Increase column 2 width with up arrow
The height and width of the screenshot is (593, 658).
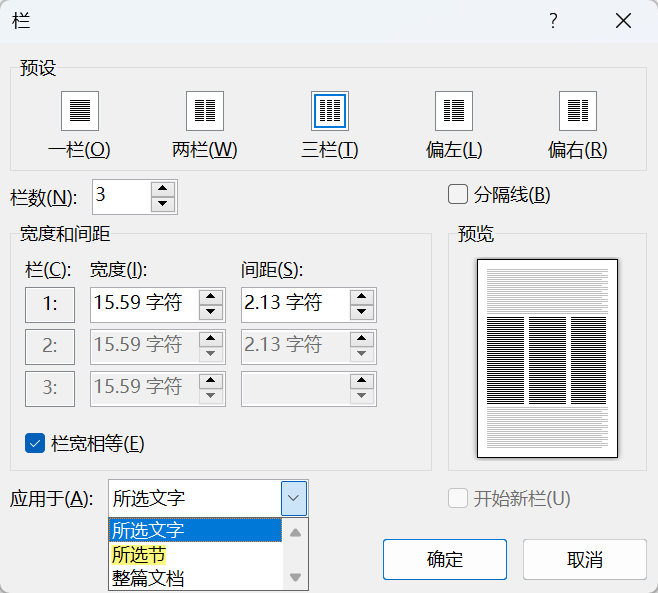[211, 339]
